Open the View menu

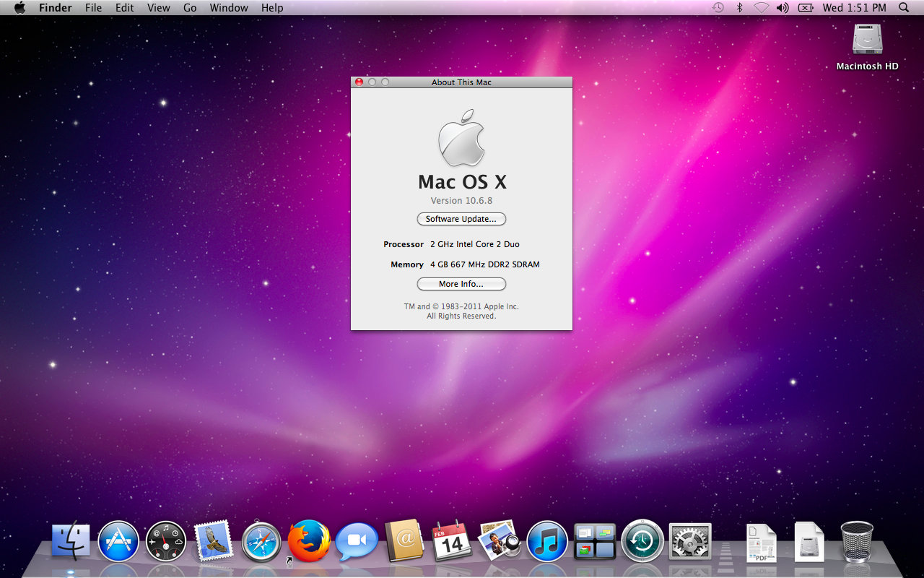point(159,8)
